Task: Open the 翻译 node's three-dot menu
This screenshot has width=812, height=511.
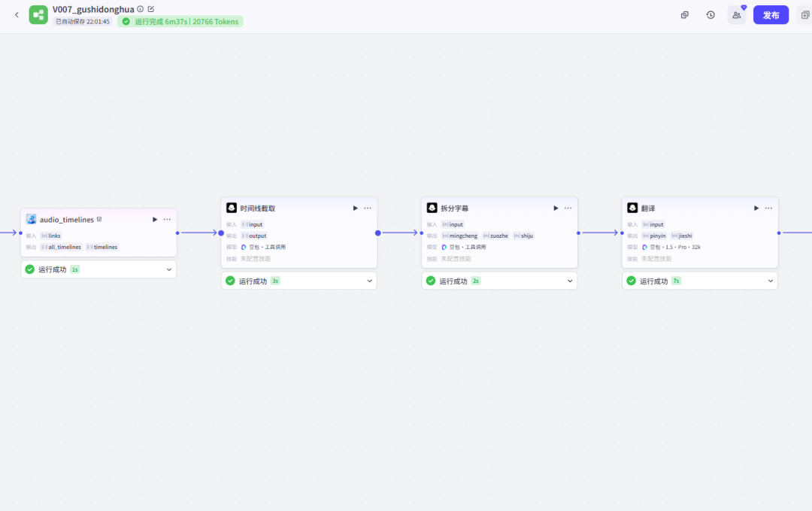Action: pyautogui.click(x=768, y=208)
